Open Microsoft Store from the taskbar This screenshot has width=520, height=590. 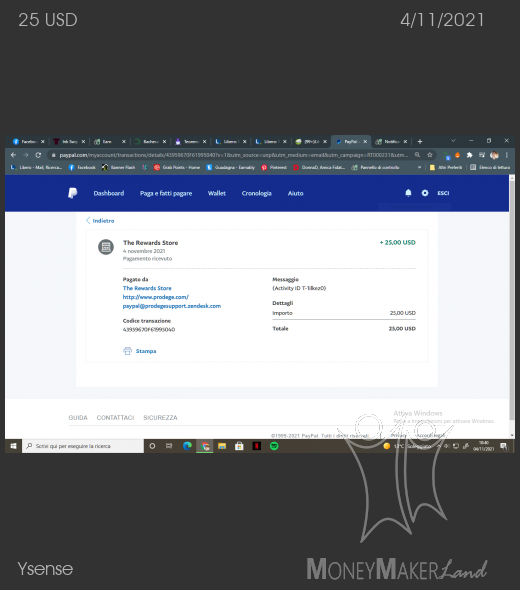pos(239,446)
